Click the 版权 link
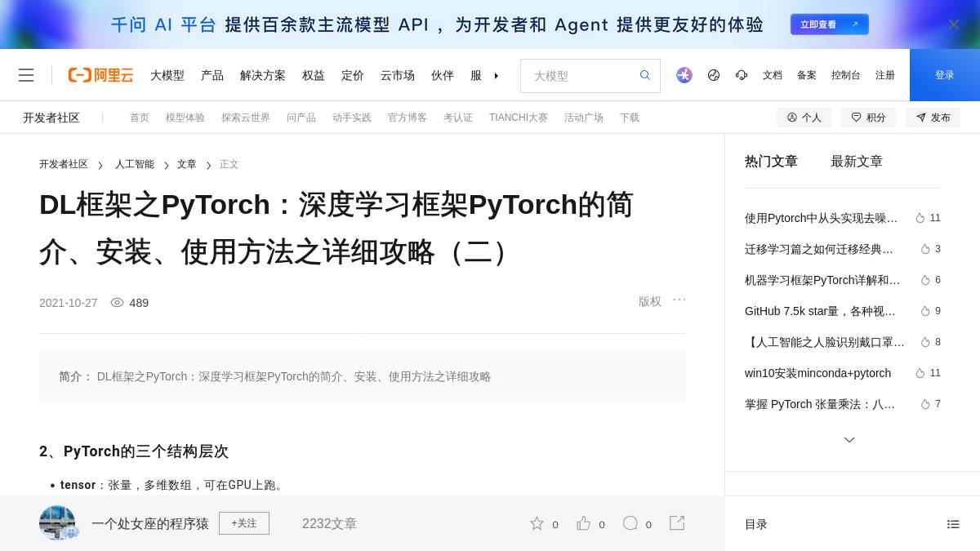This screenshot has width=980, height=551. pos(650,301)
